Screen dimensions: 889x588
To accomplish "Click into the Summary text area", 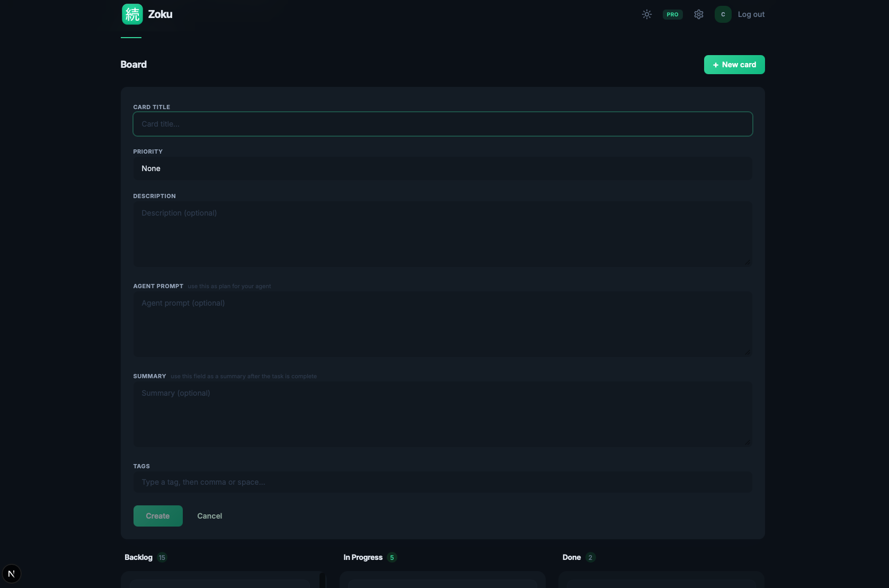I will click(442, 414).
